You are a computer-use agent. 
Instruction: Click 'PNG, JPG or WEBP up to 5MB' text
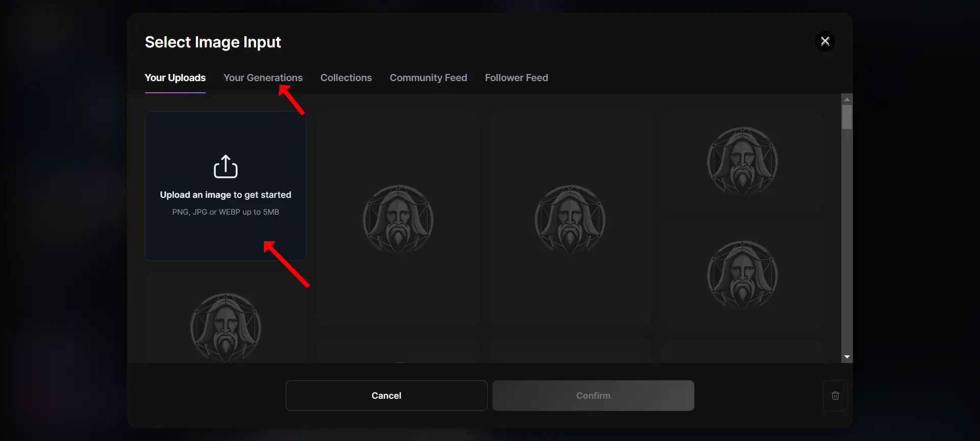(x=225, y=212)
